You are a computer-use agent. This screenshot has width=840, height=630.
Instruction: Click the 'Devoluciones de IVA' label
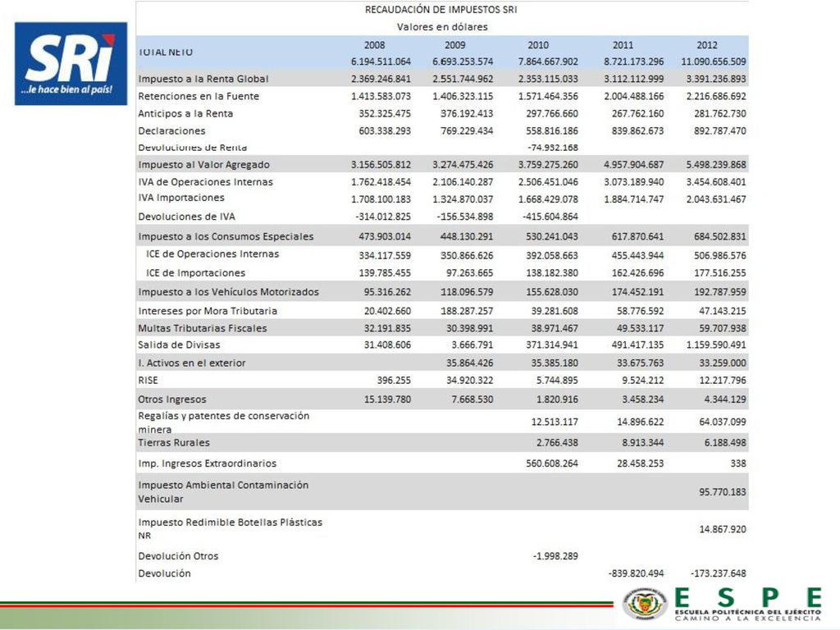(186, 217)
